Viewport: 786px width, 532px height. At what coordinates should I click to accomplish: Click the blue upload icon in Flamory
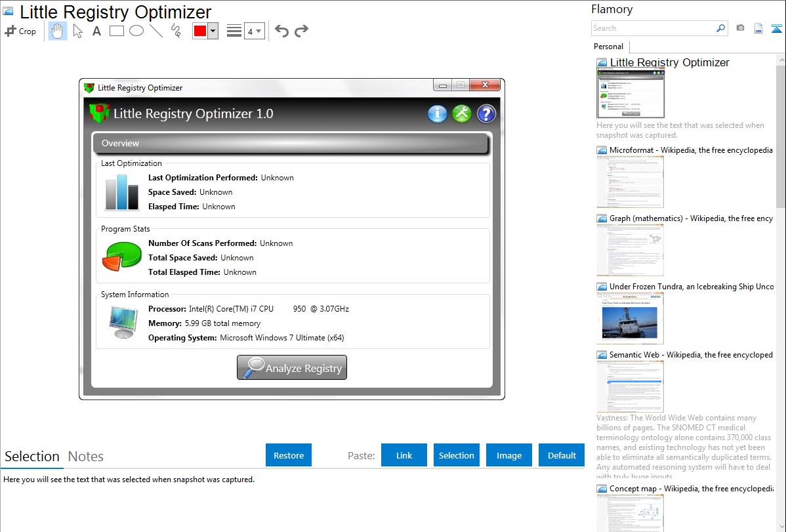pos(776,29)
